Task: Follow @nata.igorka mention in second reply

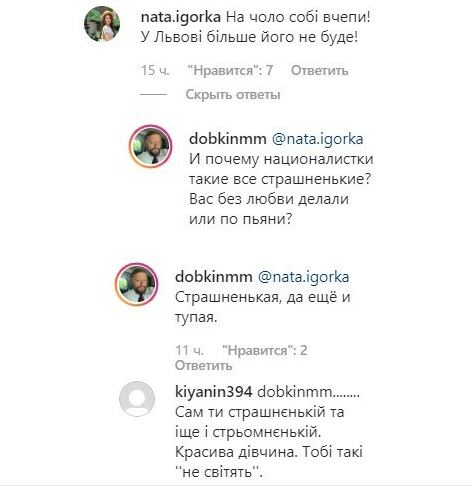Action: 304,277
